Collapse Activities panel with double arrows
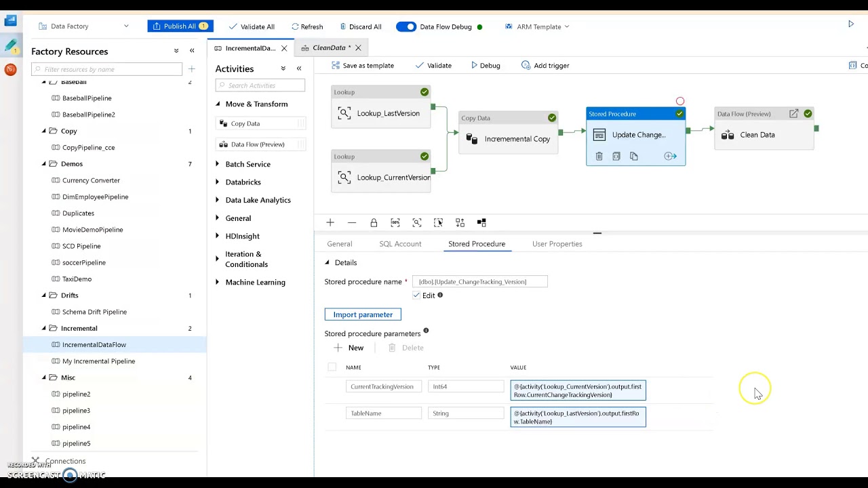The width and height of the screenshot is (868, 488). (x=299, y=68)
